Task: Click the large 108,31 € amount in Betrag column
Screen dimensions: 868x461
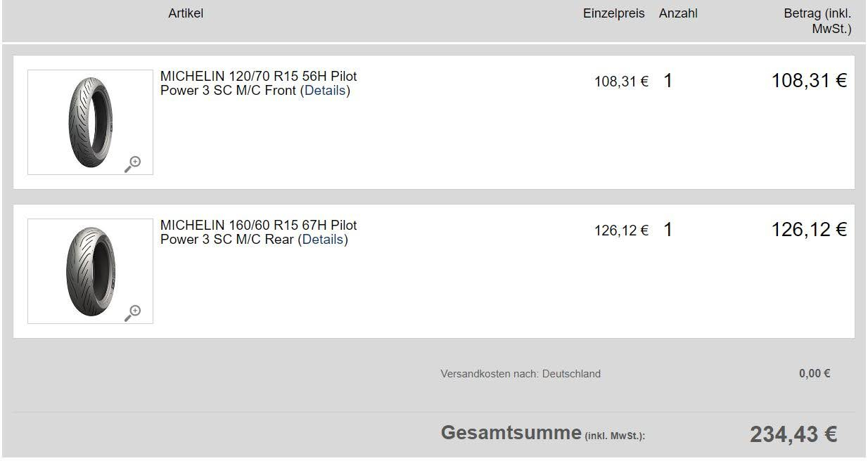Action: click(x=809, y=81)
